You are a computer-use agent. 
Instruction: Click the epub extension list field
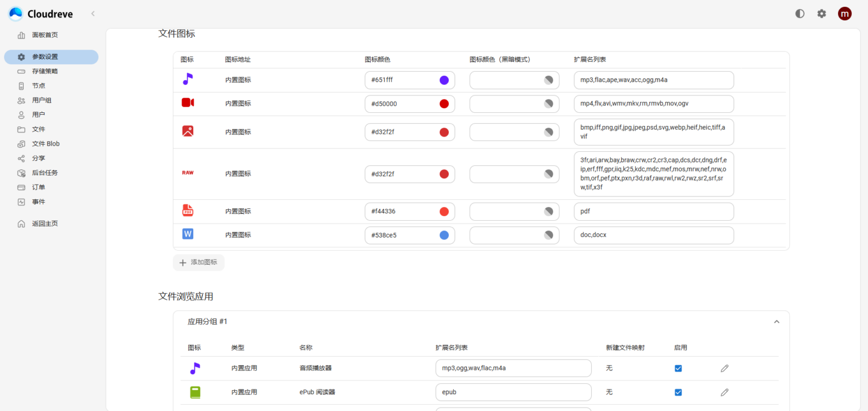513,392
